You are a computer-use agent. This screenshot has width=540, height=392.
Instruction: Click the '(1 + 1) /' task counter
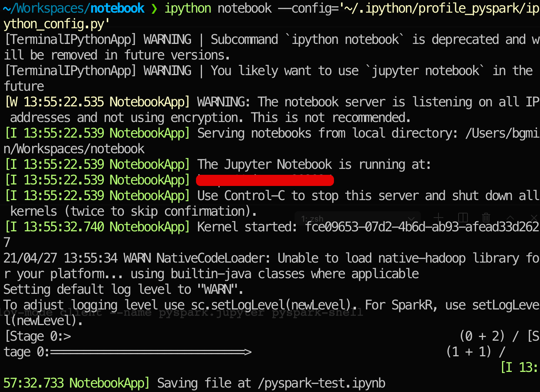click(476, 352)
